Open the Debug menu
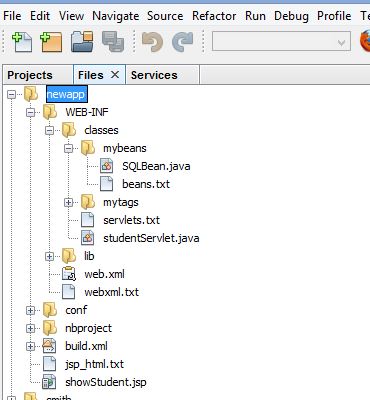This screenshot has height=400, width=370. pyautogui.click(x=291, y=16)
